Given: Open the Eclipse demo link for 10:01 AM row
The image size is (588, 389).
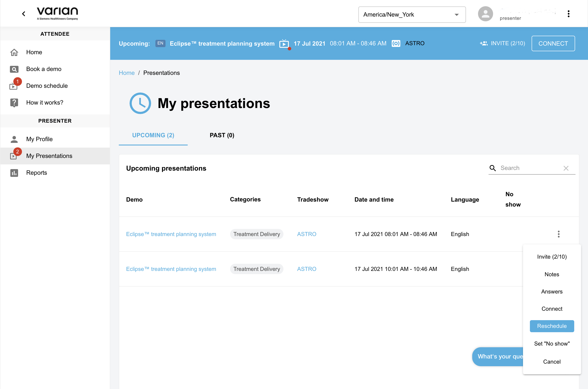Looking at the screenshot, I should pos(171,269).
